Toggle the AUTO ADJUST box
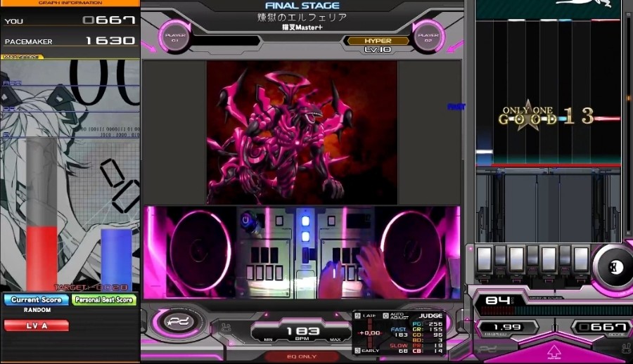This screenshot has height=364, width=633. [x=385, y=316]
